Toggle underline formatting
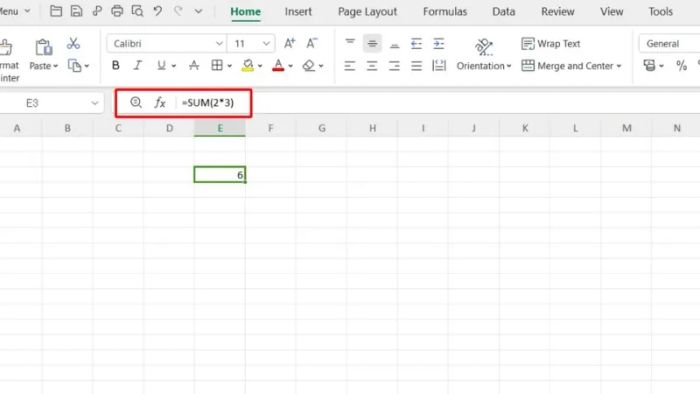700x394 pixels. coord(161,66)
